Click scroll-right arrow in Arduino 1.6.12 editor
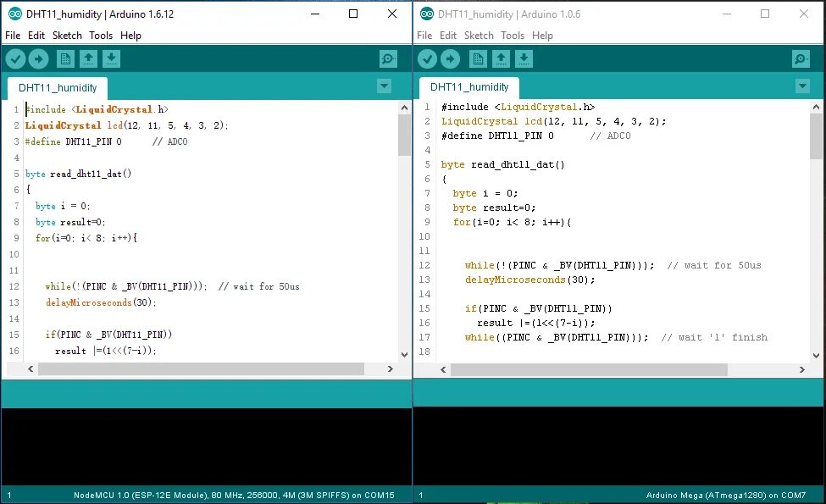Image resolution: width=826 pixels, height=504 pixels. (390, 368)
